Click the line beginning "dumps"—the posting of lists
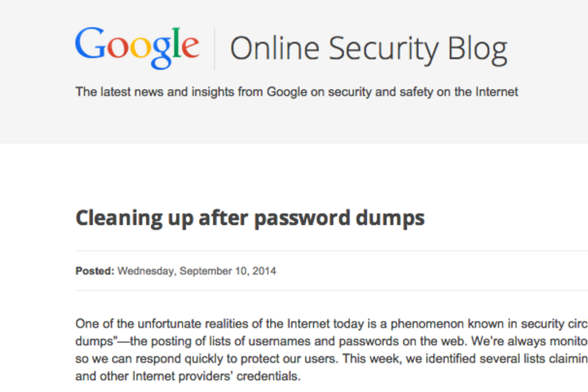588x392 pixels. (331, 341)
